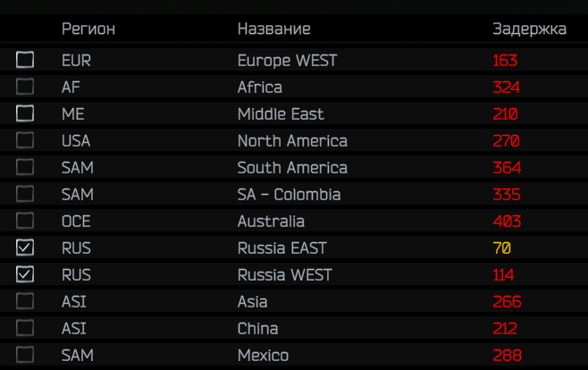Enable the Europe WEST server checkbox
This screenshot has width=588, height=370.
pos(25,60)
